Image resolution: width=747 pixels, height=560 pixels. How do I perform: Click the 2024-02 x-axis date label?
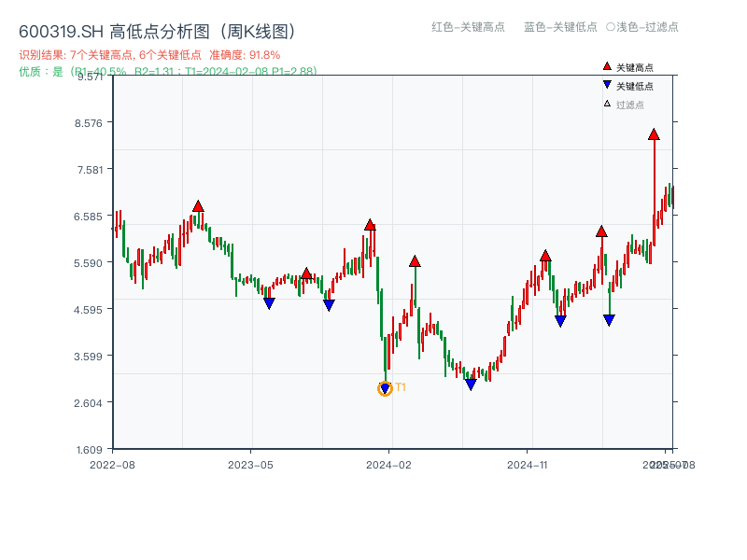[x=388, y=464]
